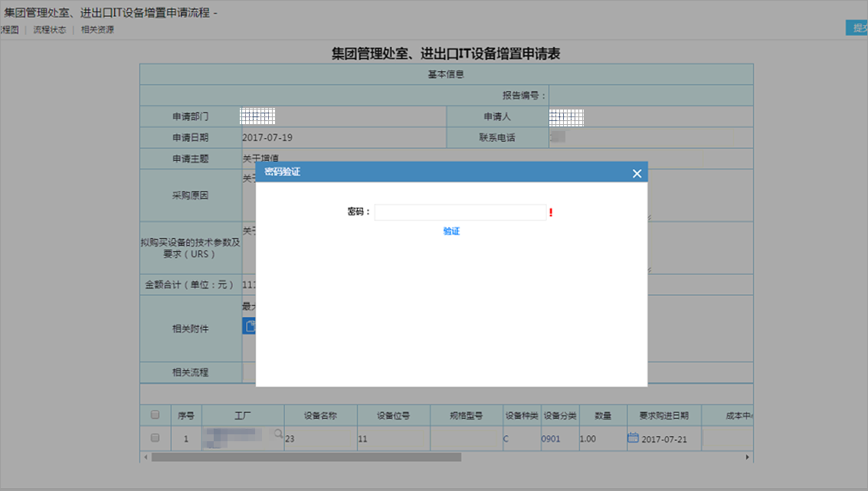Image resolution: width=868 pixels, height=491 pixels.
Task: Click the blue attachment upload icon
Action: pos(249,326)
